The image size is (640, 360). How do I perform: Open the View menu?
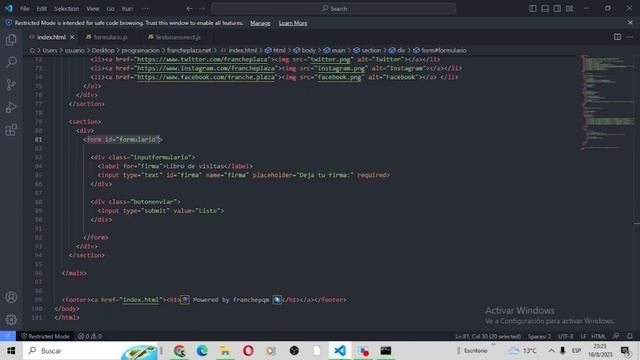(93, 9)
